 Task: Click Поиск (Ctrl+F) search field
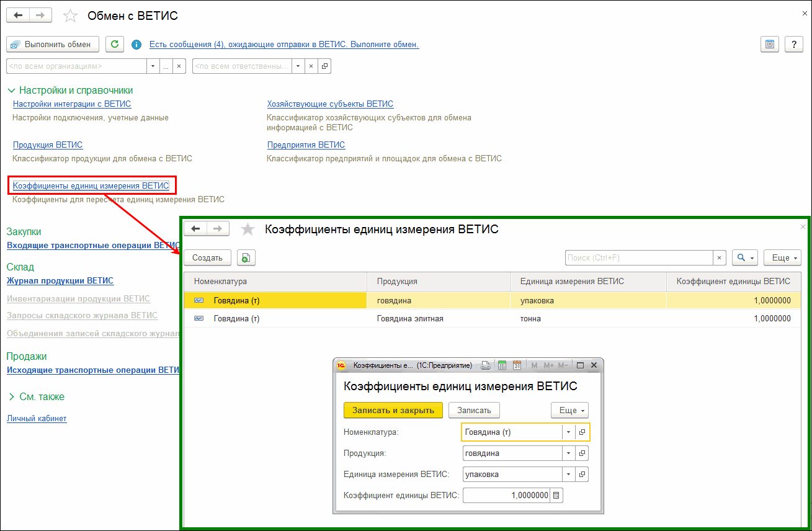click(x=638, y=257)
